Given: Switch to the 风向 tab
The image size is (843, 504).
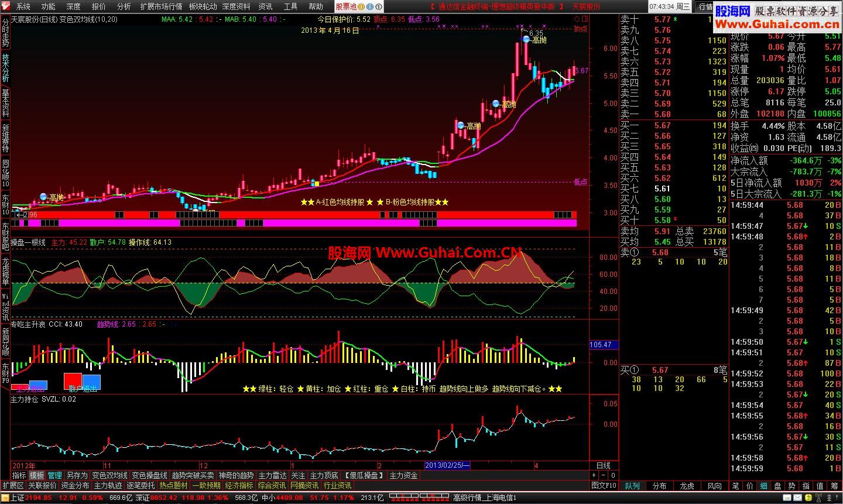Looking at the screenshot, I should (714, 486).
